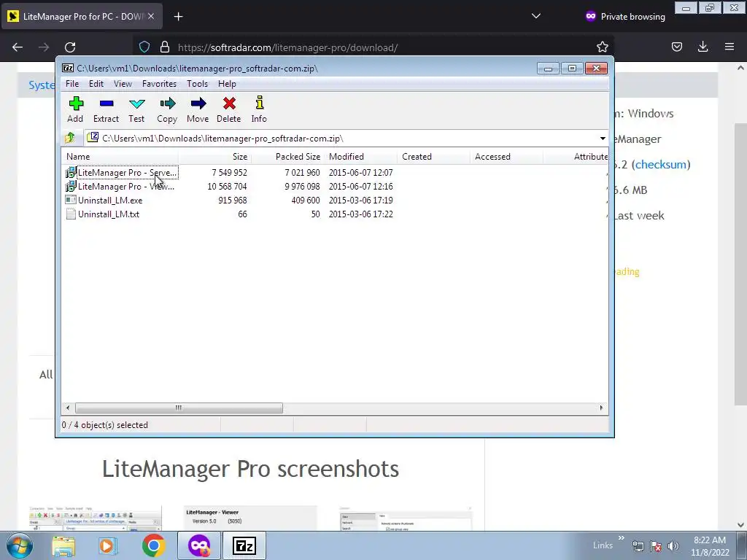Bookmark this page with the star icon
Viewport: 747px width, 560px height.
(x=602, y=47)
